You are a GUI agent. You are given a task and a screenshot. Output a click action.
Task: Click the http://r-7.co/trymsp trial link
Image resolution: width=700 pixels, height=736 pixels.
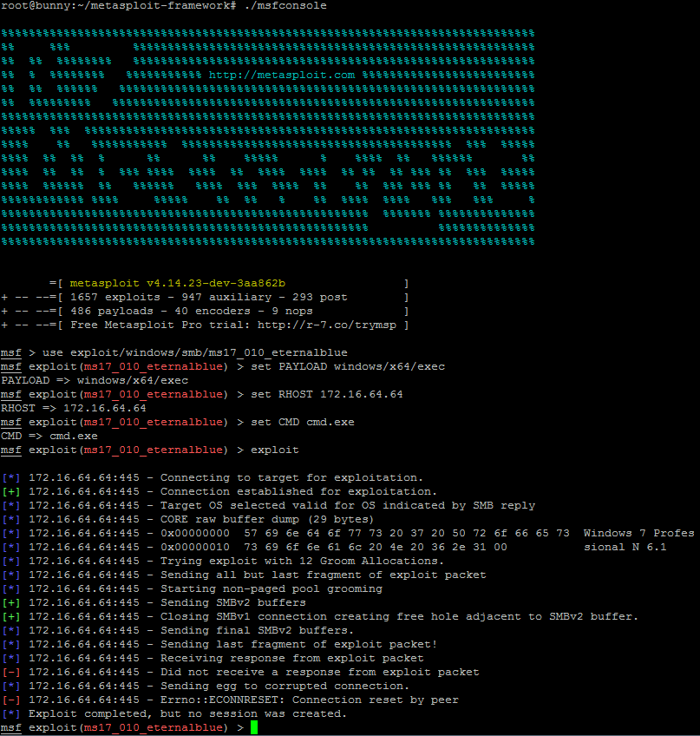coord(327,325)
